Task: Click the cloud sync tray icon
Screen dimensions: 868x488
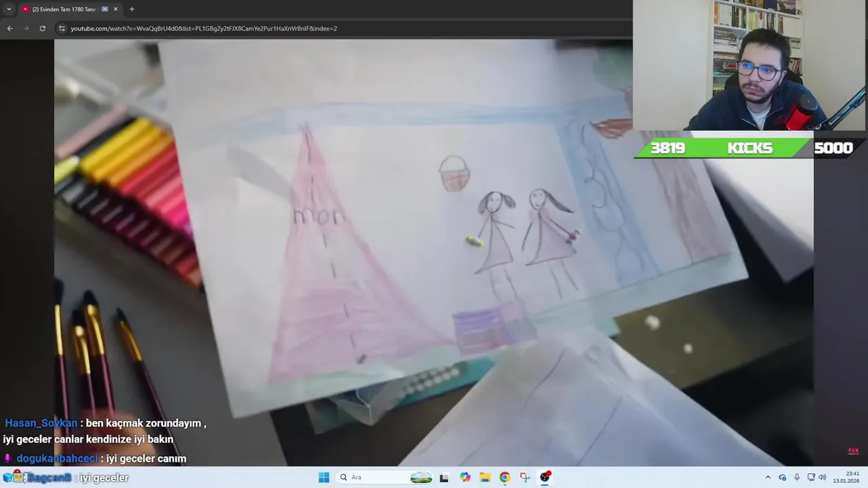Action: (x=782, y=477)
